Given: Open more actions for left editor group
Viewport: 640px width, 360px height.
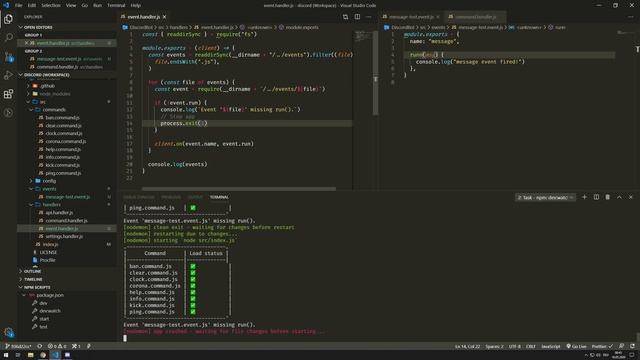Looking at the screenshot, I should click(369, 17).
